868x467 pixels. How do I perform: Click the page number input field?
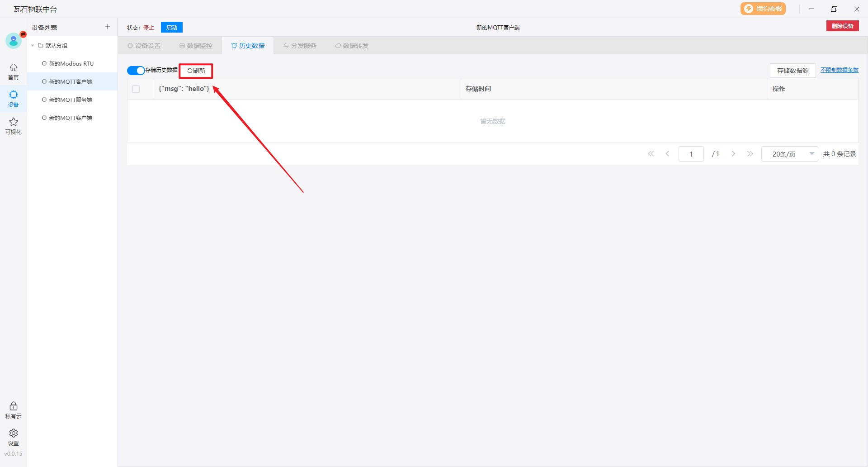pos(691,154)
